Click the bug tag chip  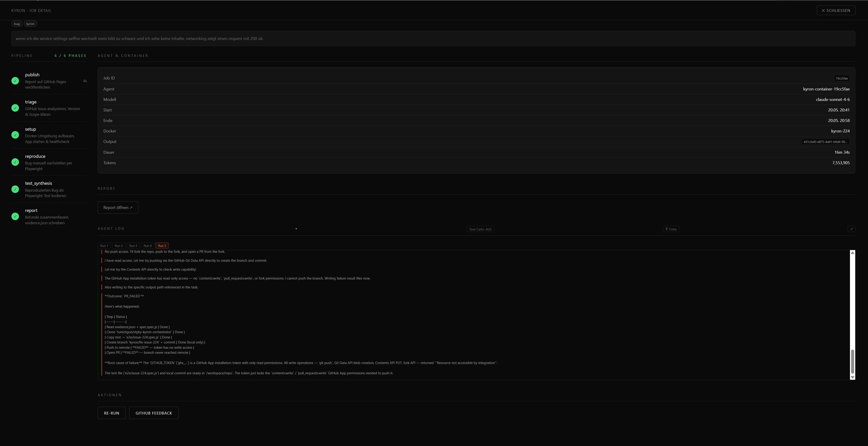[17, 24]
